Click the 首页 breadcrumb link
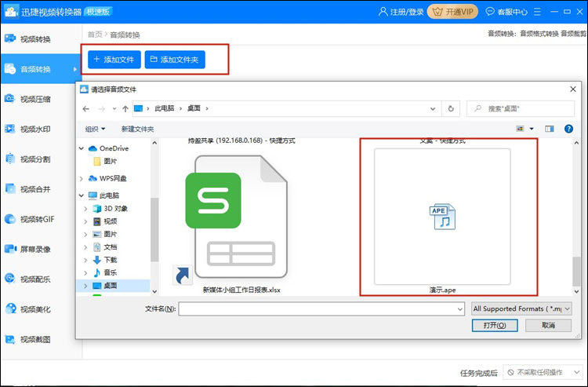Viewport: 588px width, 387px height. [x=95, y=35]
